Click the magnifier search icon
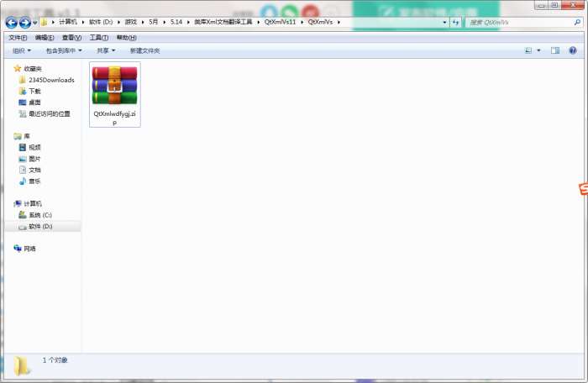 tap(577, 23)
